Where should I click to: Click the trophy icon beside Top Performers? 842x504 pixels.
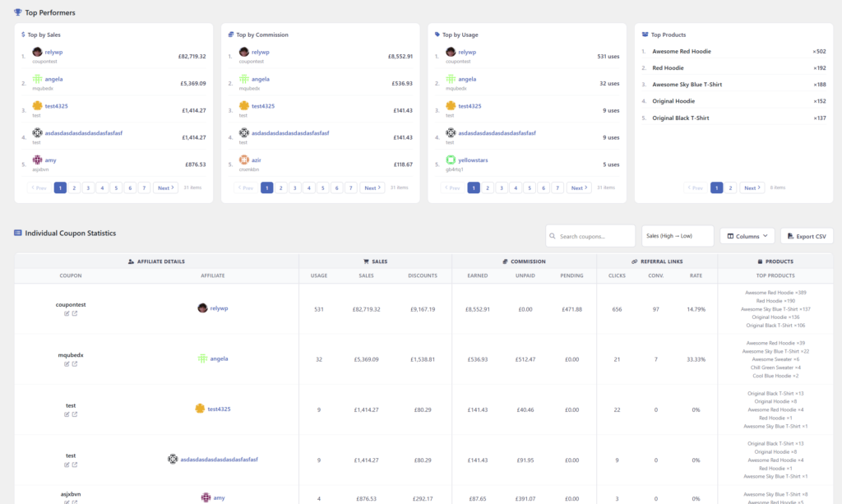[x=18, y=12]
